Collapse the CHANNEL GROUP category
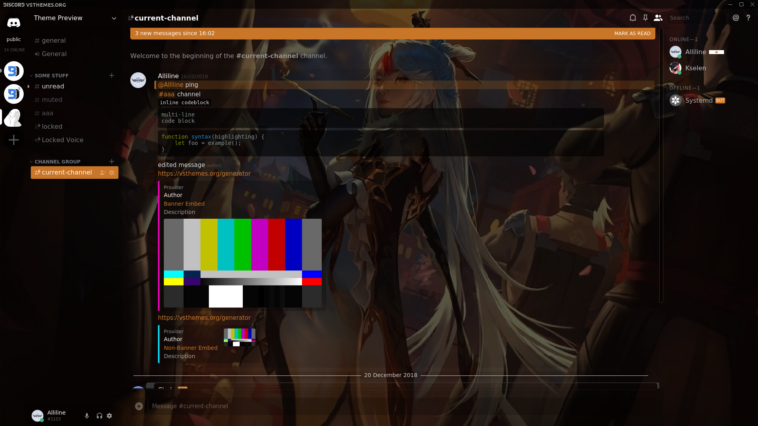This screenshot has width=758, height=426. pyautogui.click(x=56, y=161)
